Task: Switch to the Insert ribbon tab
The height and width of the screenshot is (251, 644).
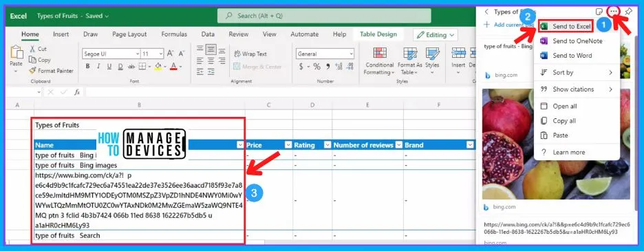Action: click(x=61, y=34)
